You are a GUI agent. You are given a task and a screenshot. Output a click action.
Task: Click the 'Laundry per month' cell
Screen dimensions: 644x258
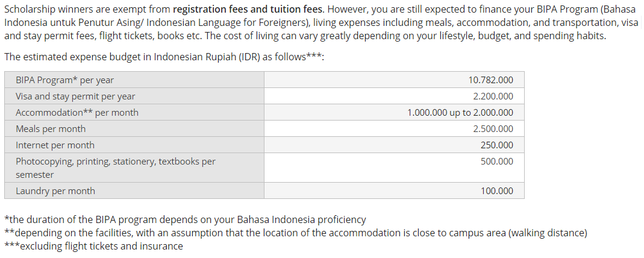tap(134, 190)
